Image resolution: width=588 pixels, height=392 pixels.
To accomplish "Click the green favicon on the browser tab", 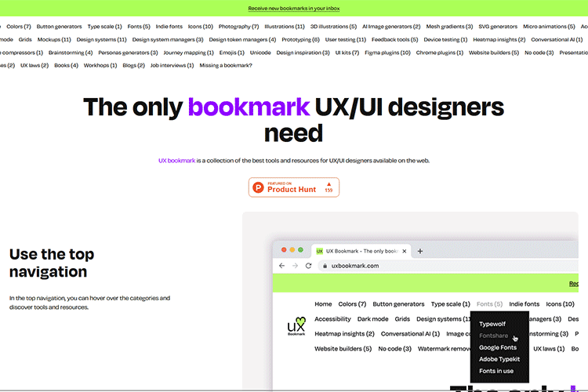I will 319,251.
